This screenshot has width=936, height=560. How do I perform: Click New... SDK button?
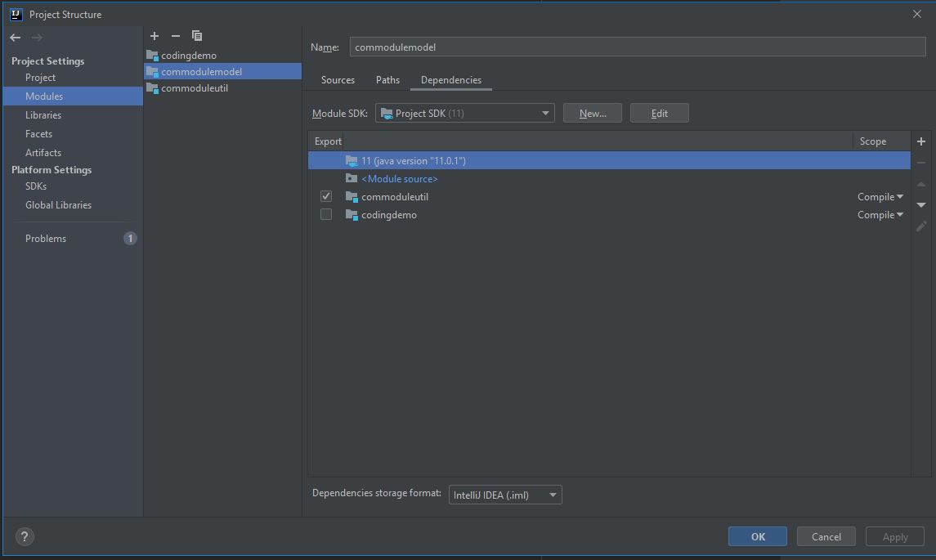[x=592, y=113]
